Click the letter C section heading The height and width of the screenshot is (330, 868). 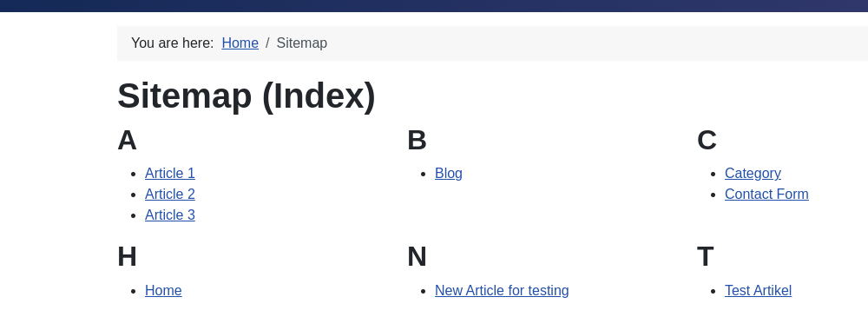pyautogui.click(x=707, y=140)
